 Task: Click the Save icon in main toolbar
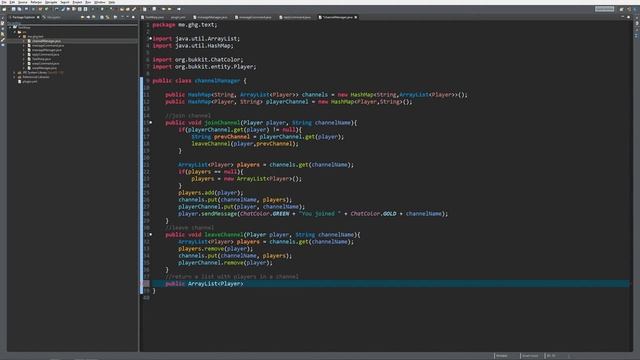click(13, 9)
